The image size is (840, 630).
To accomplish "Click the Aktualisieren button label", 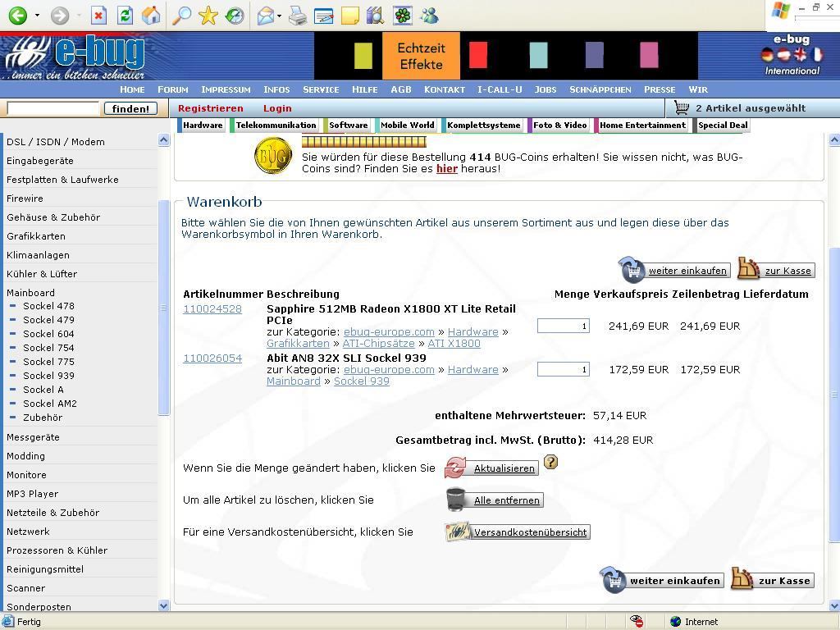I will click(x=504, y=468).
